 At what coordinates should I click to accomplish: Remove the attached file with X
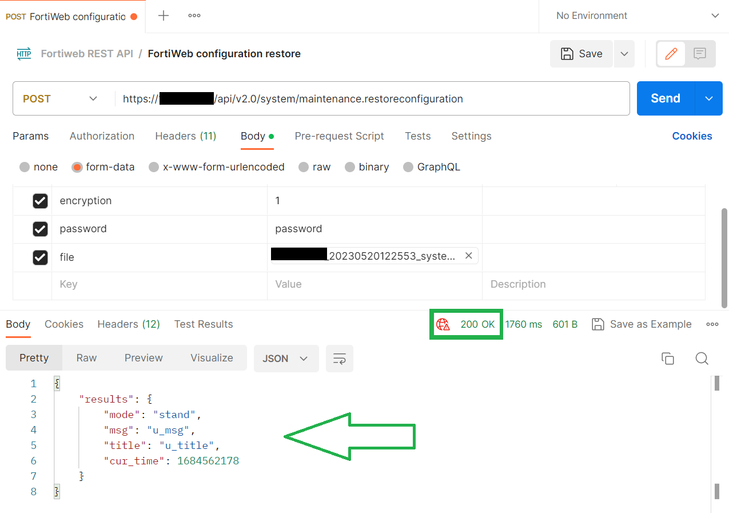[x=469, y=256]
